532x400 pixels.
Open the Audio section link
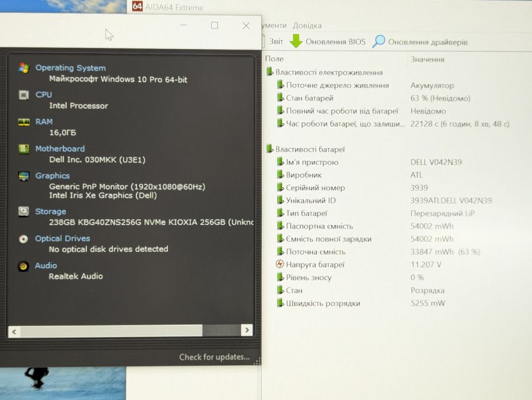pyautogui.click(x=46, y=266)
